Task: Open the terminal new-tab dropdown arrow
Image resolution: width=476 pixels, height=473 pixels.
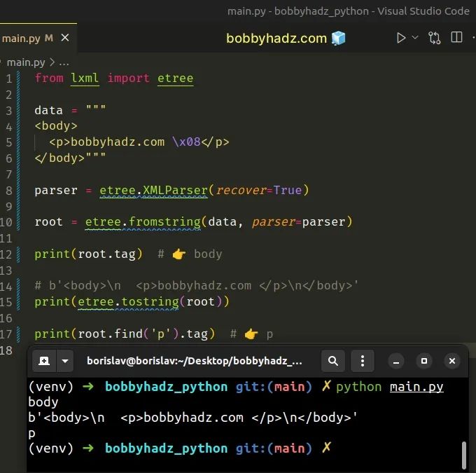Action: [65, 361]
